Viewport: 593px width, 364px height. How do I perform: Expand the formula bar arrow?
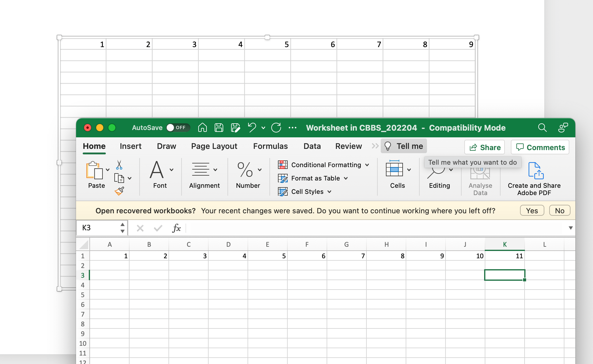(570, 228)
